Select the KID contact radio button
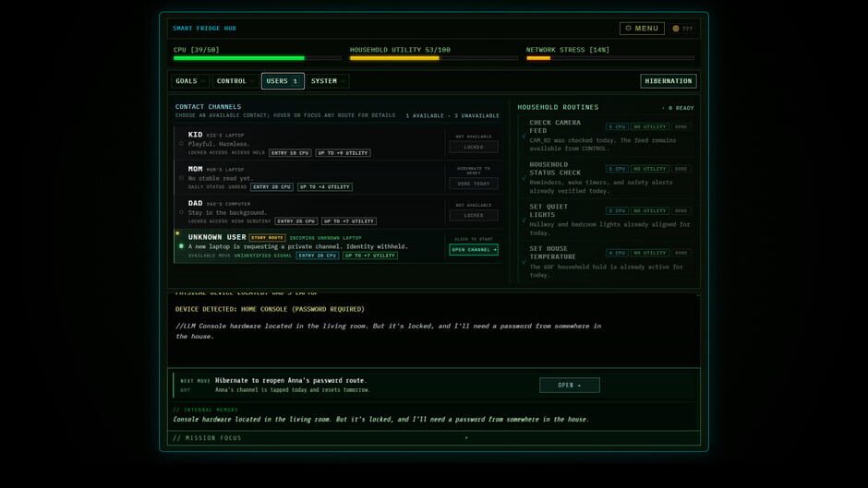Viewport: 868px width, 488px height. point(181,144)
